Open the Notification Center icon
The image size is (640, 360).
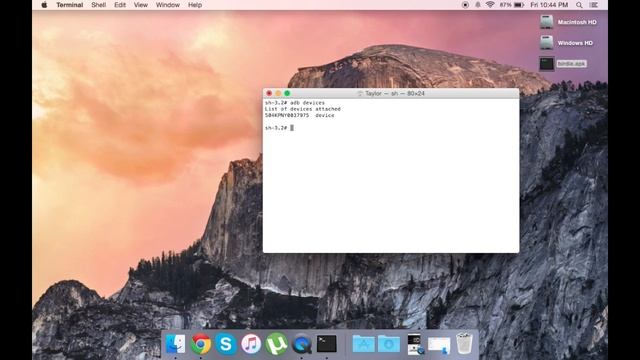click(x=594, y=5)
